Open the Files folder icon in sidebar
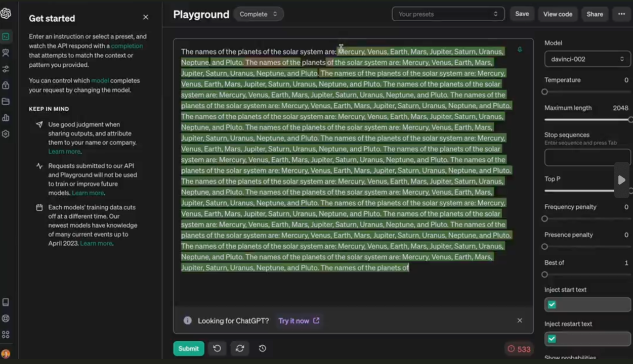The height and width of the screenshot is (364, 633). [x=6, y=101]
